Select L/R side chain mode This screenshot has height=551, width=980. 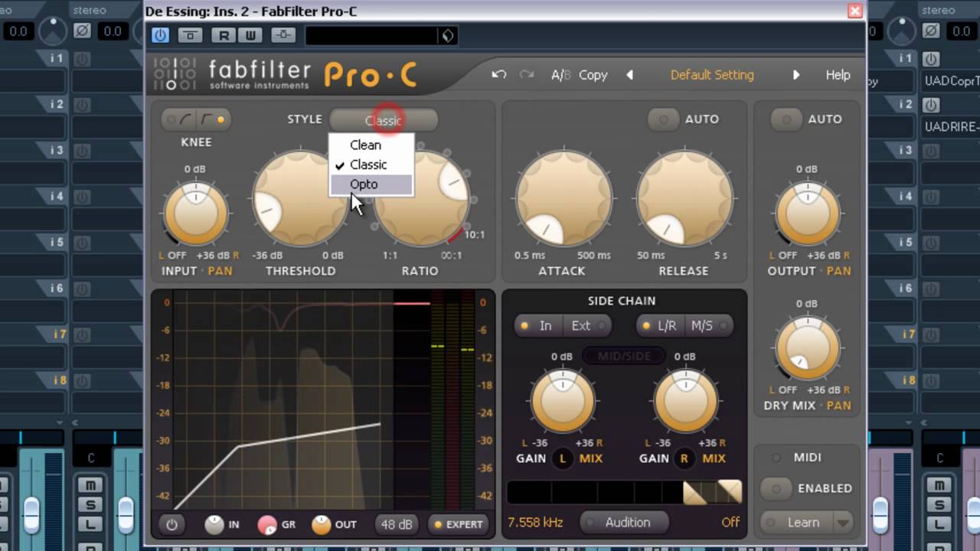[661, 326]
